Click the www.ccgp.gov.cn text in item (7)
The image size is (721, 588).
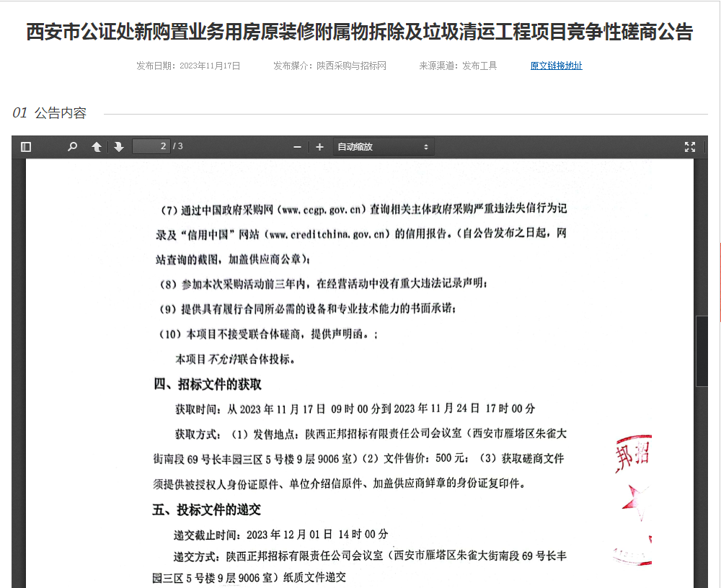[322, 210]
